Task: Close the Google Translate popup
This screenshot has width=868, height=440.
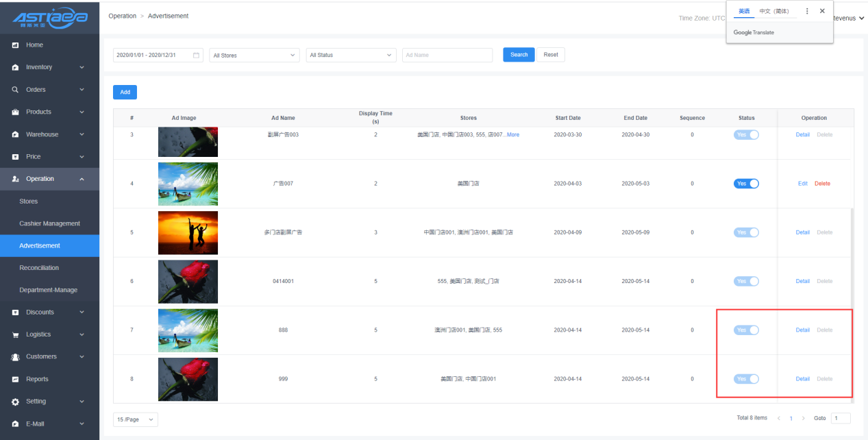Action: click(822, 11)
